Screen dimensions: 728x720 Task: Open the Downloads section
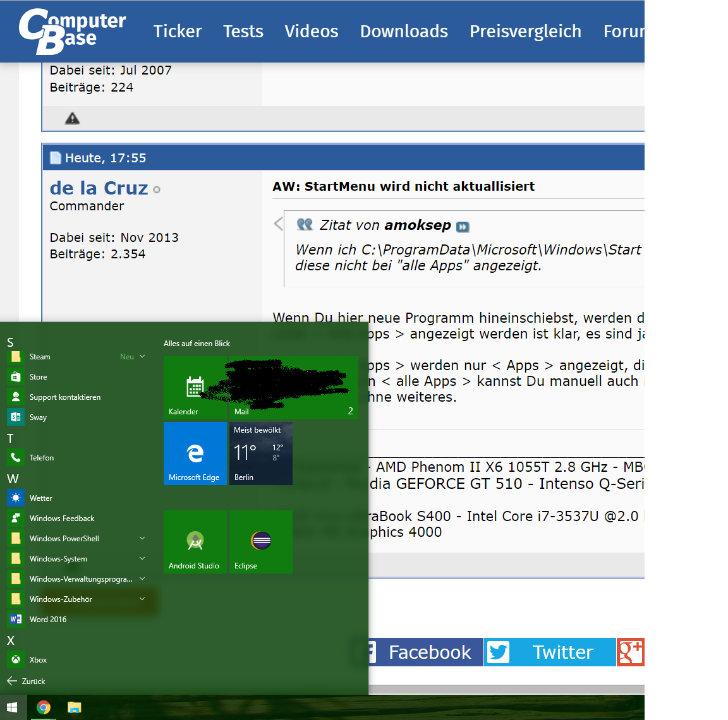404,32
